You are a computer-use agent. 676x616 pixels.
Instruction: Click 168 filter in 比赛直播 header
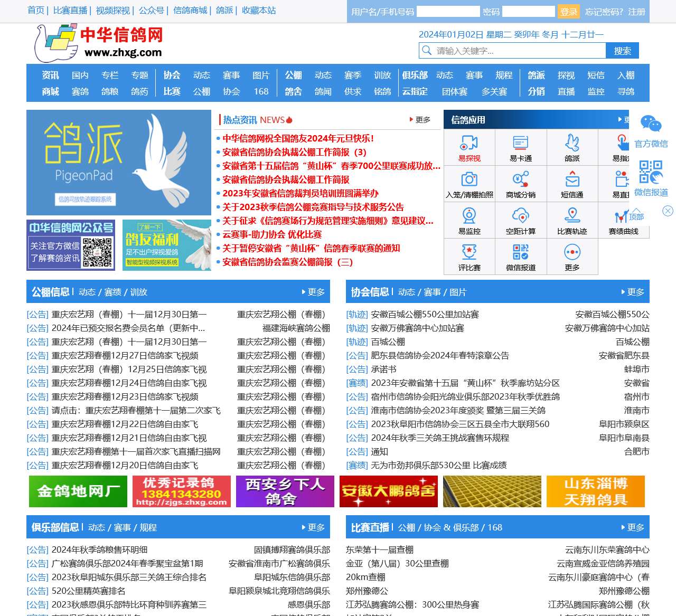[495, 527]
